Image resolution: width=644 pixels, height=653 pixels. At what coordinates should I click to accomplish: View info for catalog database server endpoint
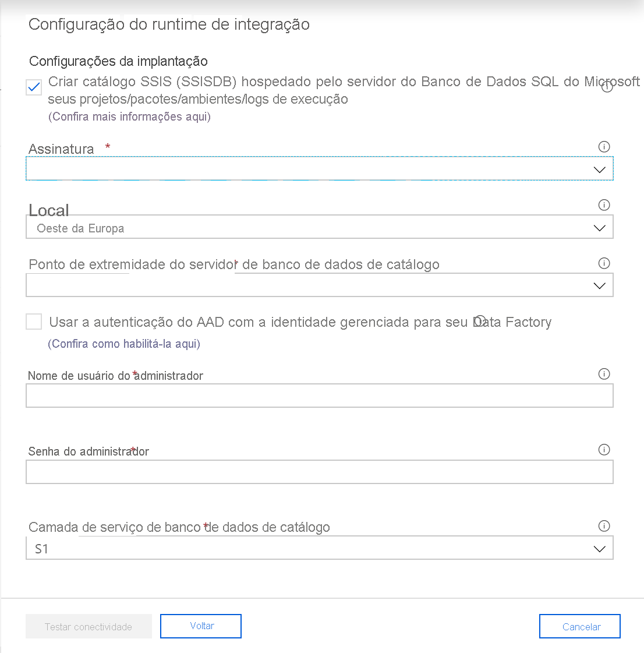tap(604, 263)
